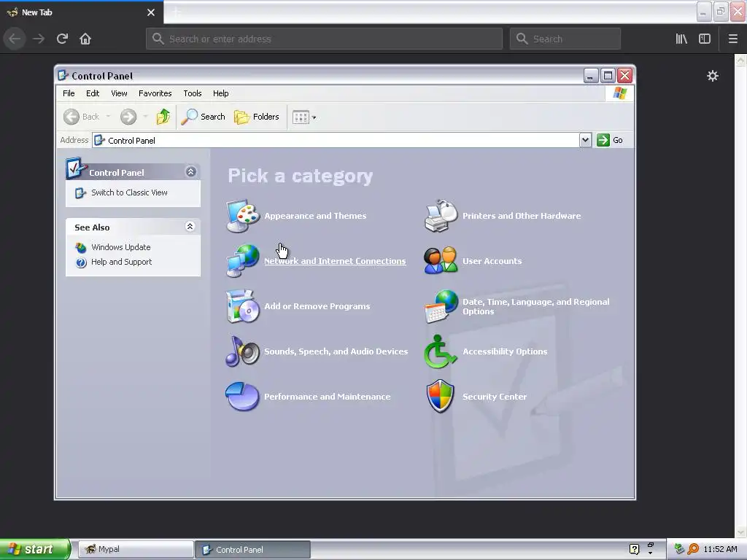Collapse the Control Panel side pane section
This screenshot has height=560, width=747.
pyautogui.click(x=191, y=171)
